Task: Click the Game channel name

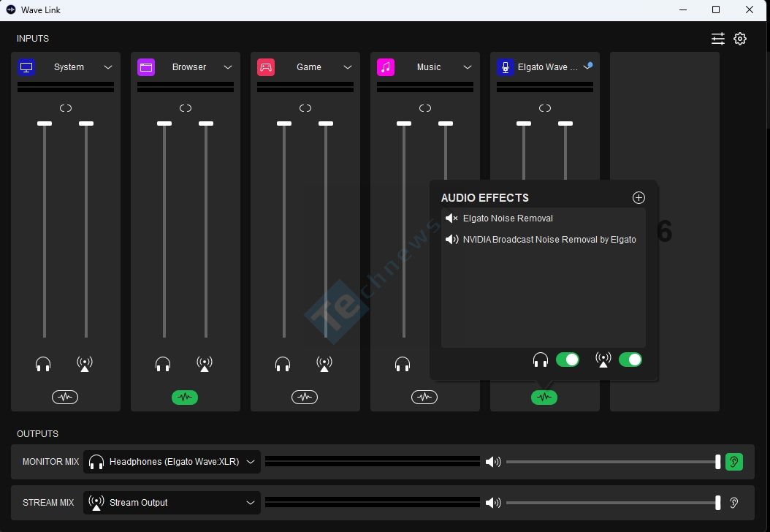Action: tap(309, 67)
